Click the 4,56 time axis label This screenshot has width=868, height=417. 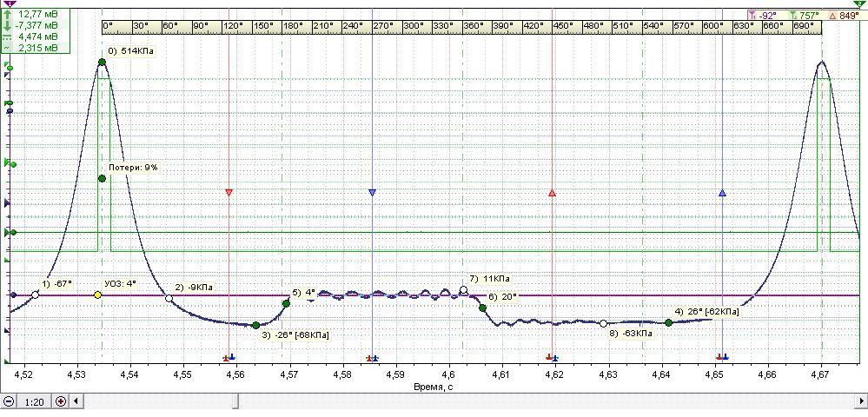coord(236,375)
